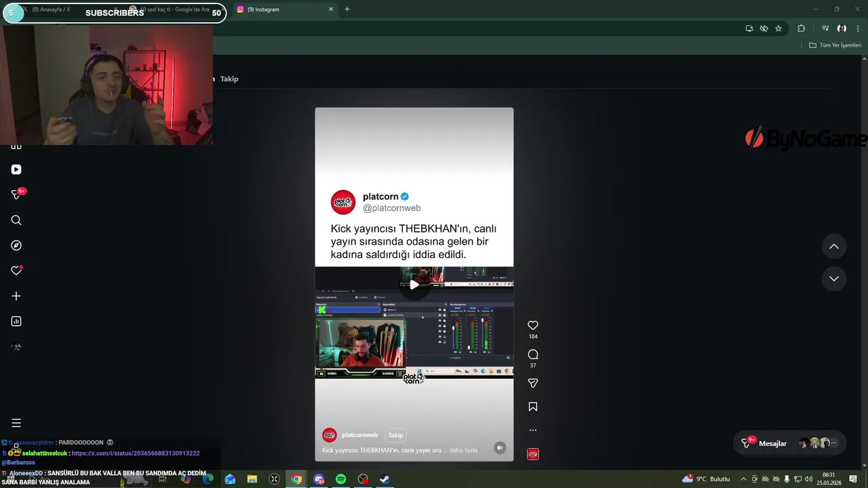
Task: Open media controls icon in Chrome toolbar
Action: click(825, 28)
